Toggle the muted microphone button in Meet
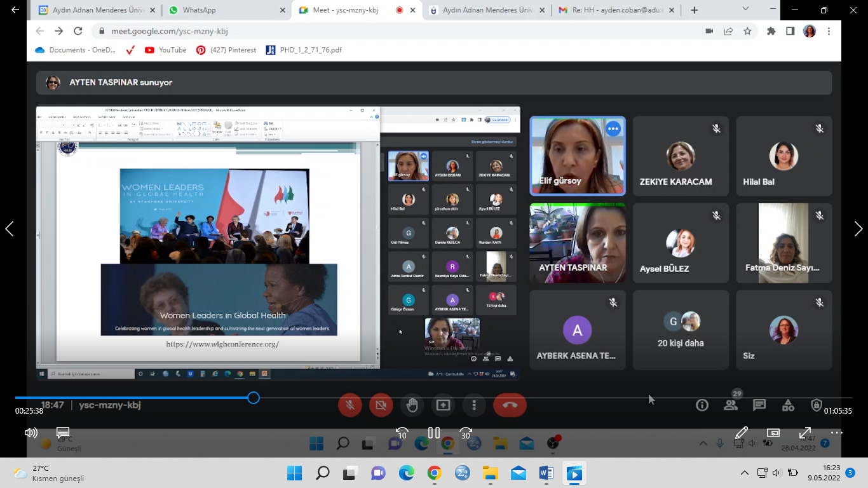 [x=349, y=405]
